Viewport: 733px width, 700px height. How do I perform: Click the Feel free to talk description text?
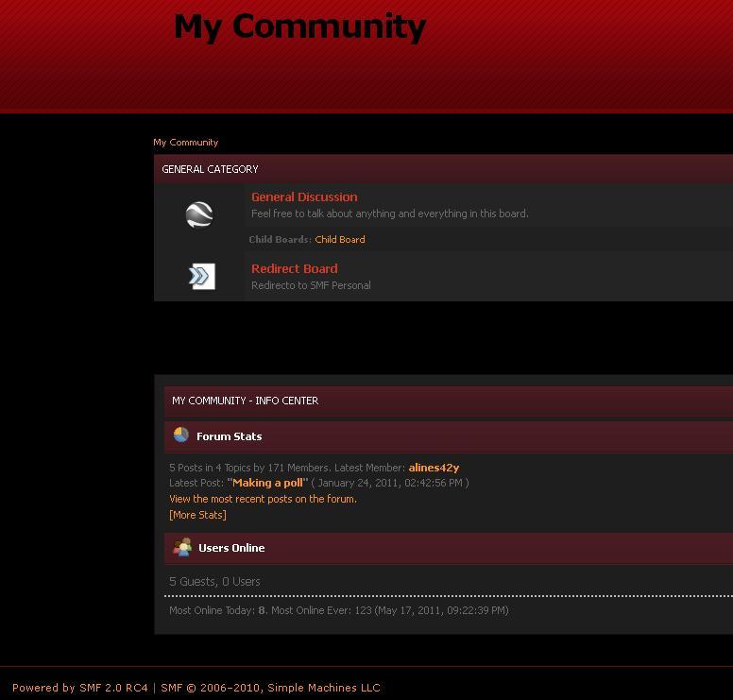(x=390, y=213)
